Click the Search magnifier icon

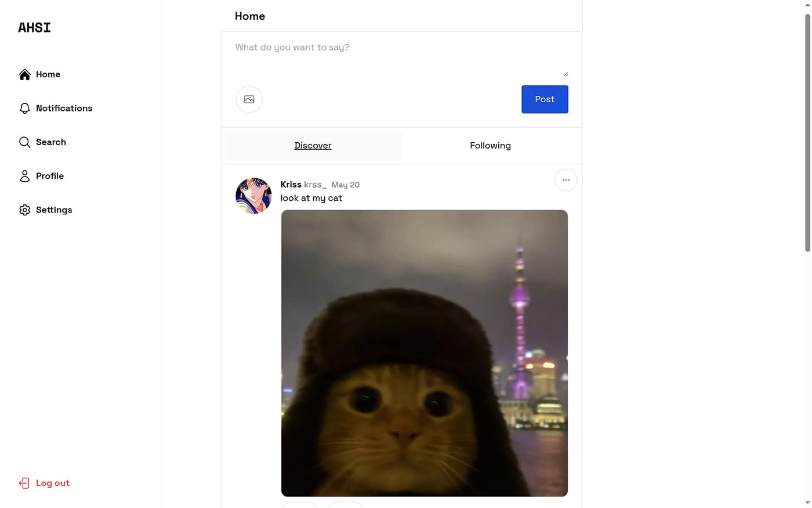24,142
